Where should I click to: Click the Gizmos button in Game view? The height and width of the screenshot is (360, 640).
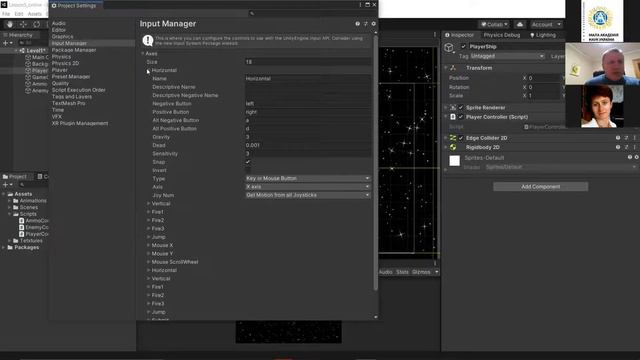[x=422, y=272]
